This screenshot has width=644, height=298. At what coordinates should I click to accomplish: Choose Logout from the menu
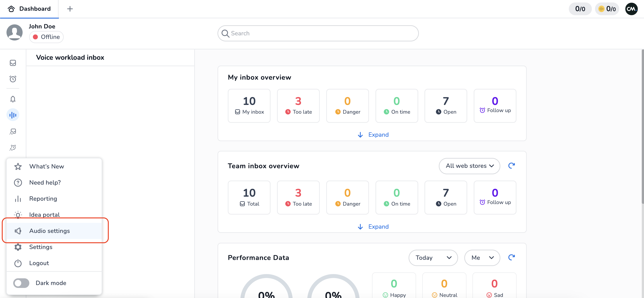point(39,263)
